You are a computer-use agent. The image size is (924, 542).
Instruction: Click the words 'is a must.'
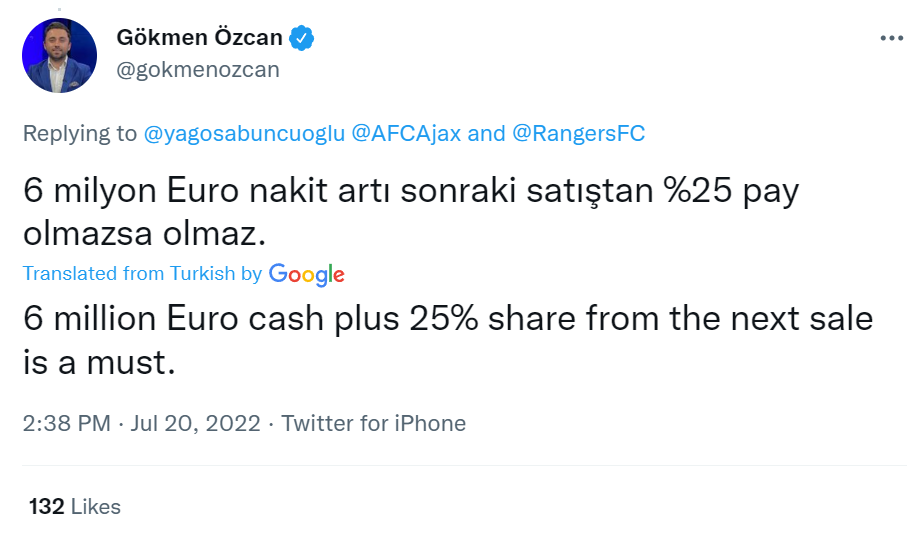pyautogui.click(x=99, y=362)
